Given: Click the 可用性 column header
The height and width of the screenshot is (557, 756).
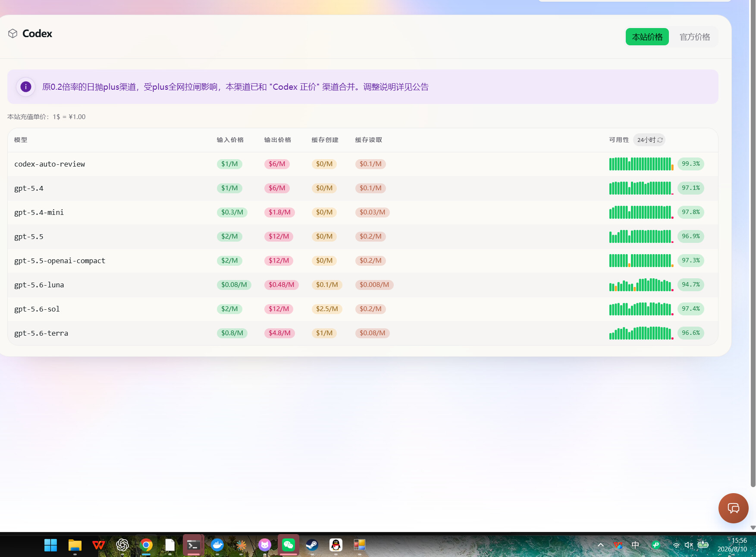Looking at the screenshot, I should pos(619,140).
